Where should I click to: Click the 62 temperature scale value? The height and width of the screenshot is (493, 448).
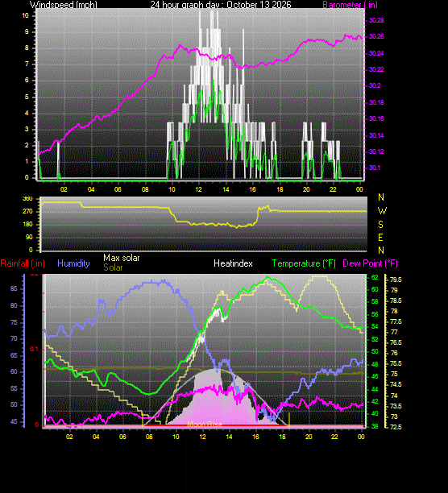375,277
